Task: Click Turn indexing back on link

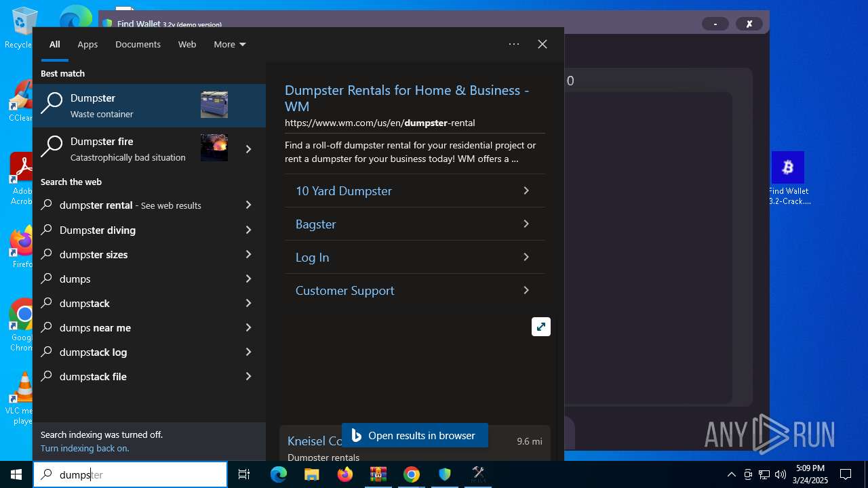Action: [x=85, y=448]
